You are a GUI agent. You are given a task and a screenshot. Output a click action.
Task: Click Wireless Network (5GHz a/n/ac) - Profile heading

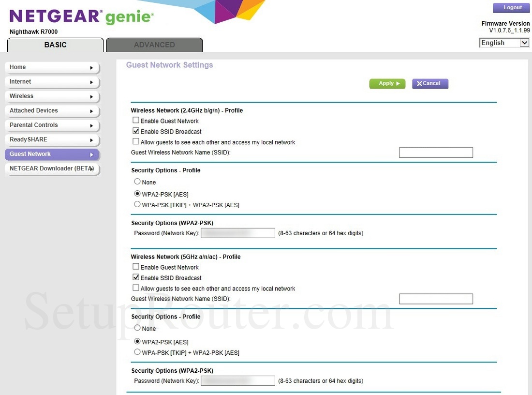pos(186,257)
